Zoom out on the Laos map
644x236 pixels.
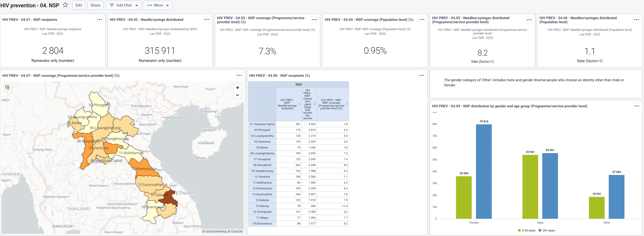pyautogui.click(x=238, y=95)
